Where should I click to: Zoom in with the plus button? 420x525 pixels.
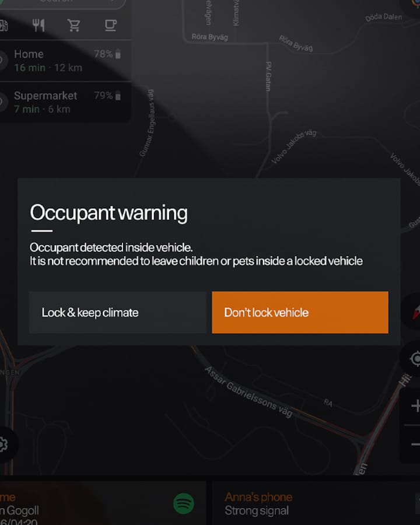point(415,405)
